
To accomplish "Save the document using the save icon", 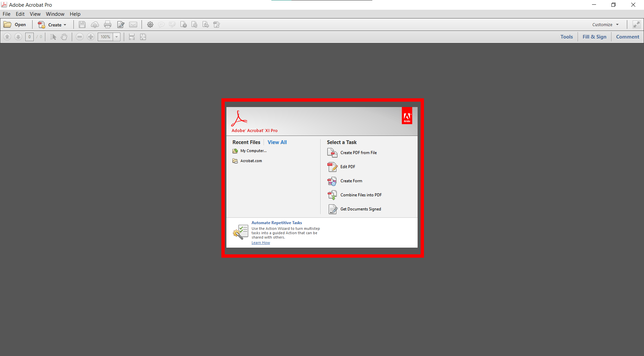I will (x=82, y=24).
